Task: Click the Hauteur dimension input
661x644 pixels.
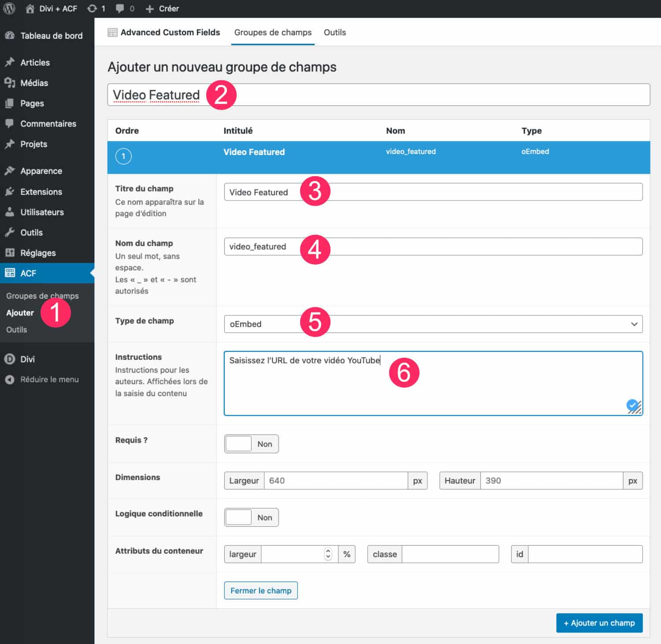Action: (551, 481)
